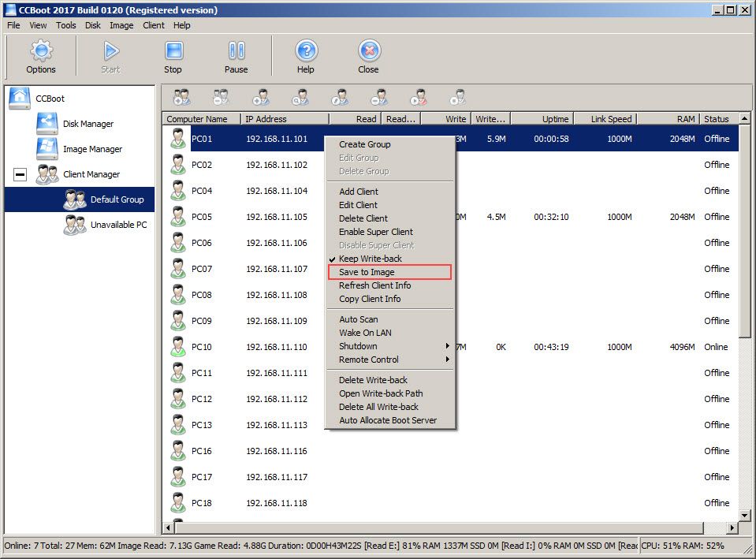Click the disable super client icon
The image size is (756, 559).
pos(458,97)
